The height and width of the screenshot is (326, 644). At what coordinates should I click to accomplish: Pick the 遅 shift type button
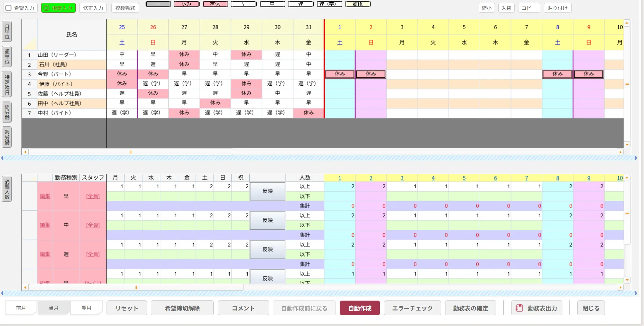[x=301, y=4]
